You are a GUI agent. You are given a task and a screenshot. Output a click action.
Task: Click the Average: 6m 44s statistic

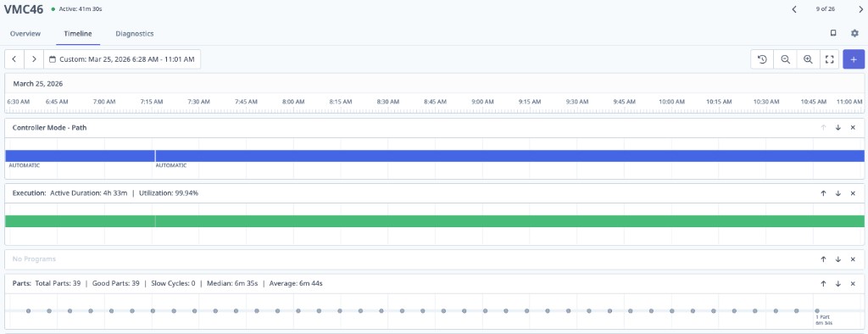[296, 283]
